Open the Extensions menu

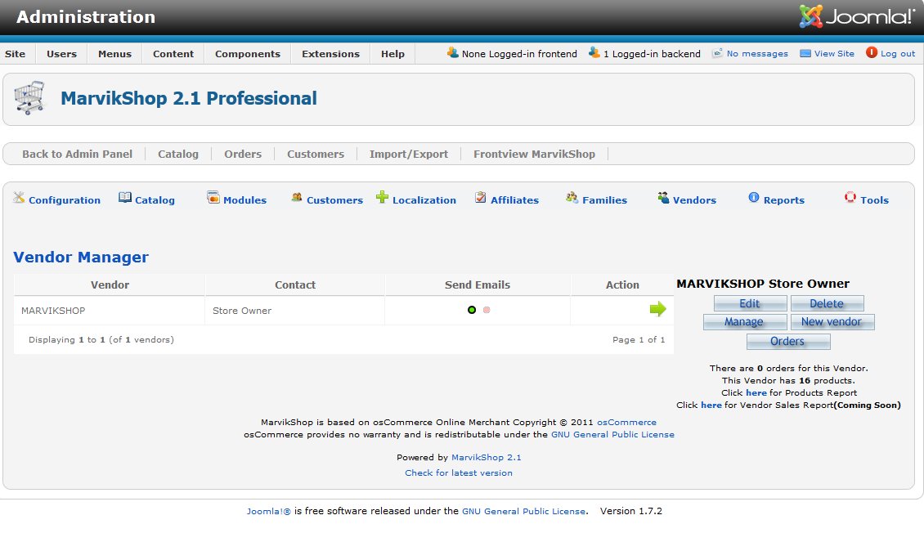(x=330, y=54)
